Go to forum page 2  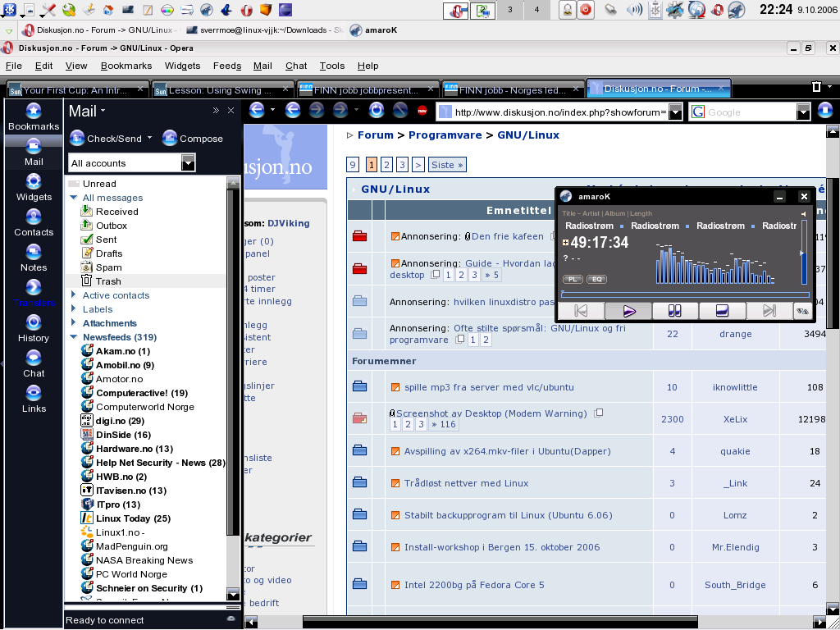[387, 165]
